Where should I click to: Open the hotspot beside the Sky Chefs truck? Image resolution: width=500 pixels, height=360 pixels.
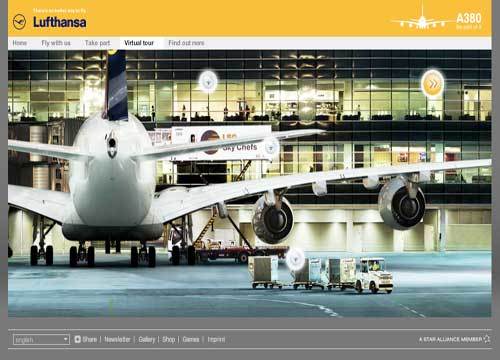coord(271,146)
